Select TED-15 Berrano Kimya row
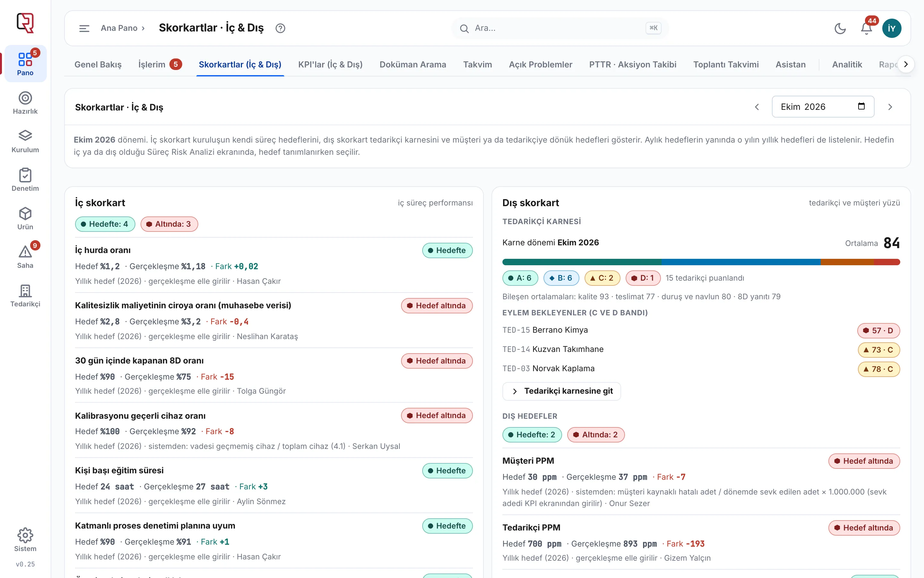 tap(701, 330)
